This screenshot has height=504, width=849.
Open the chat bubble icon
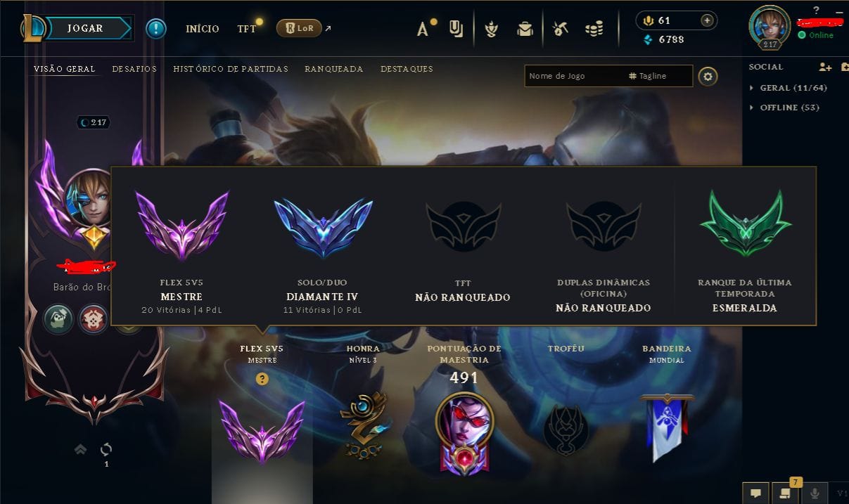pyautogui.click(x=755, y=493)
